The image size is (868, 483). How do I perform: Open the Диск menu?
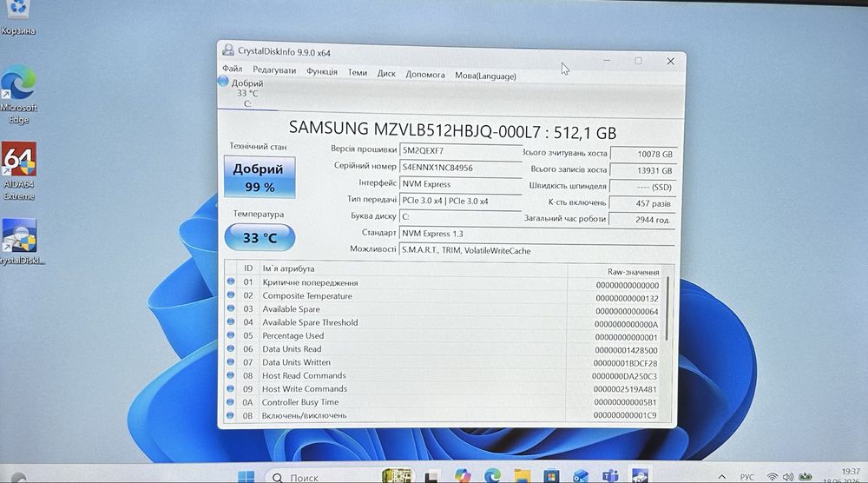pyautogui.click(x=386, y=73)
